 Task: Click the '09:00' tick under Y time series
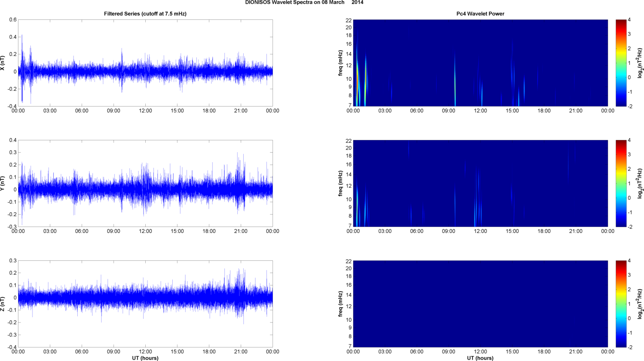pyautogui.click(x=114, y=231)
